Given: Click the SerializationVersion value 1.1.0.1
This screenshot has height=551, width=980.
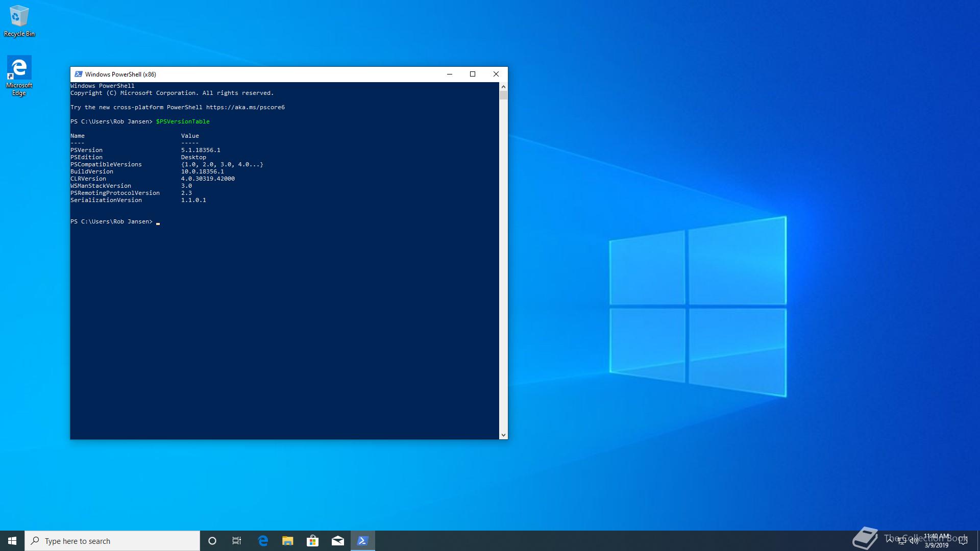Looking at the screenshot, I should tap(193, 200).
